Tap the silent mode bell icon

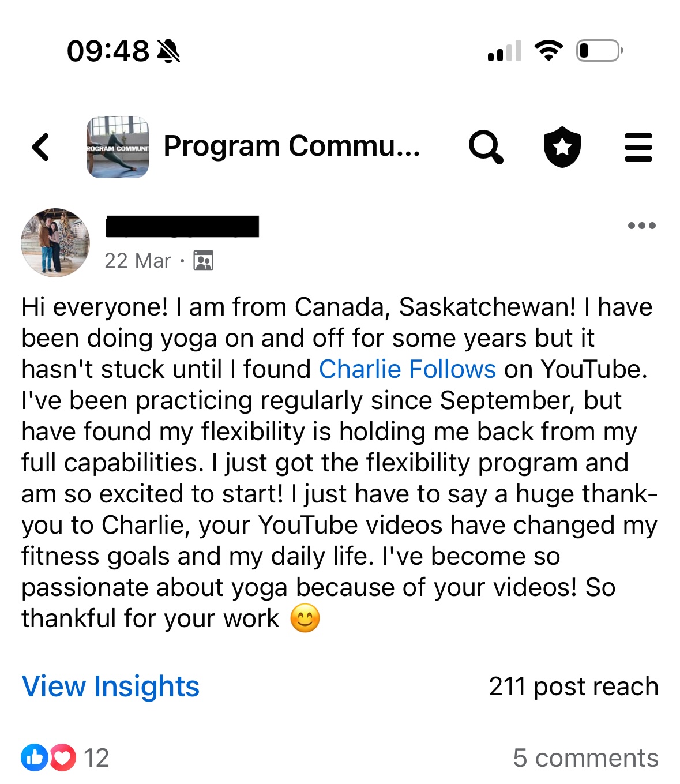168,51
